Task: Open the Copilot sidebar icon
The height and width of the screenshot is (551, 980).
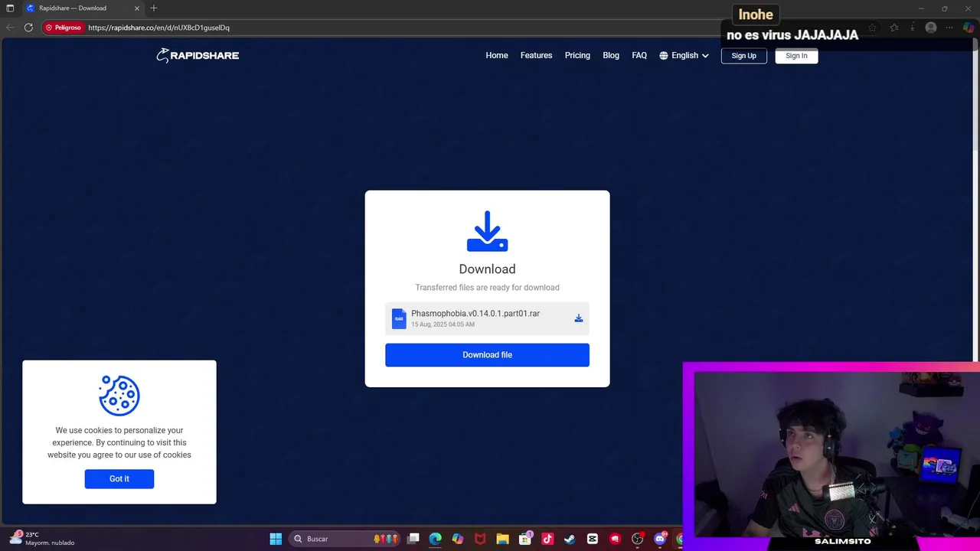Action: (969, 28)
